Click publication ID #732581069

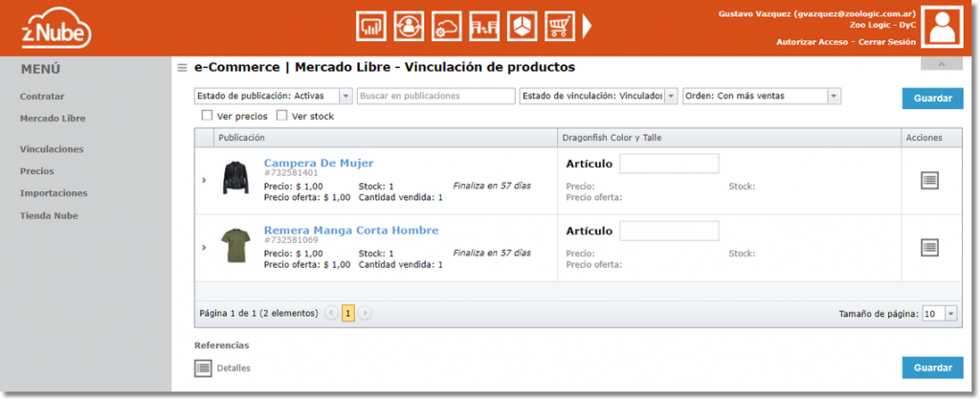click(291, 240)
